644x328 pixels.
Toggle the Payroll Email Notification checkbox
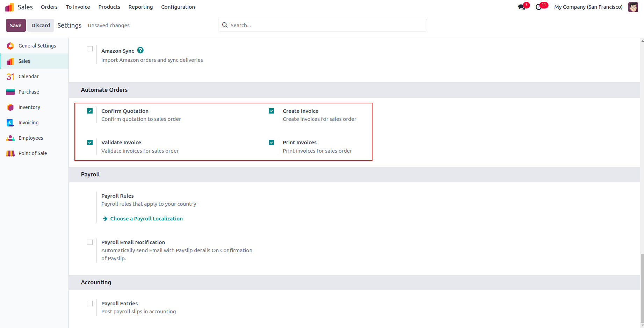[x=90, y=242]
